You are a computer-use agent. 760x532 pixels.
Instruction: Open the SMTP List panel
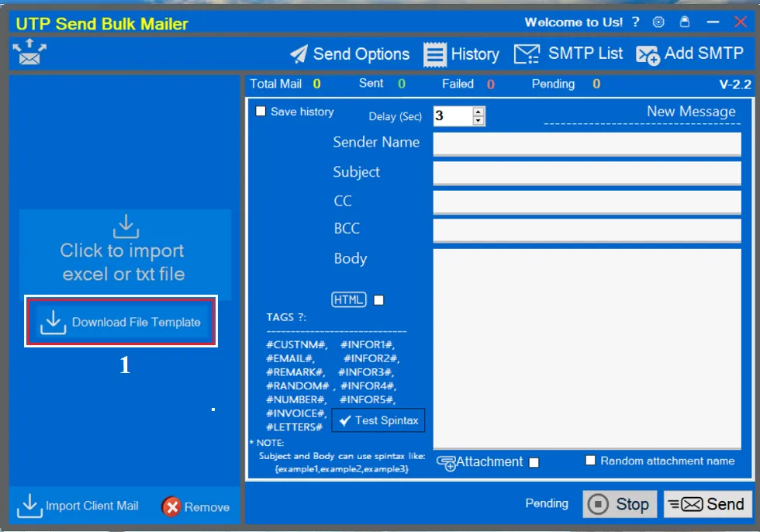click(x=575, y=54)
